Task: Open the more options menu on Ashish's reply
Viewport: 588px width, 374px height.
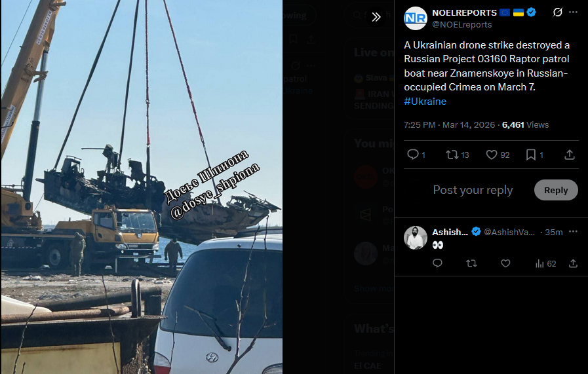Action: coord(573,232)
